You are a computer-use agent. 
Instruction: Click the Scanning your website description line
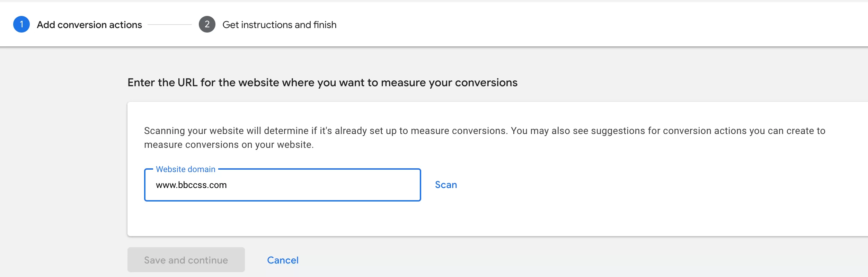point(485,131)
